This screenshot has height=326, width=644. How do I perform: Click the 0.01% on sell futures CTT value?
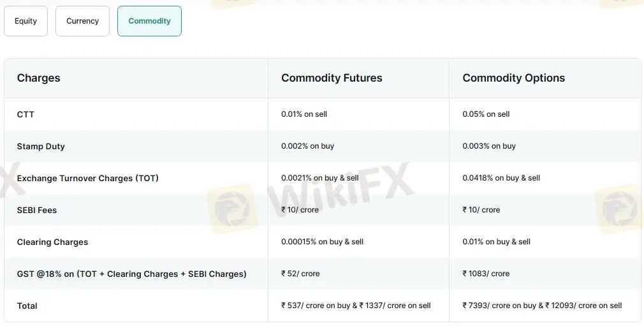[x=304, y=114]
